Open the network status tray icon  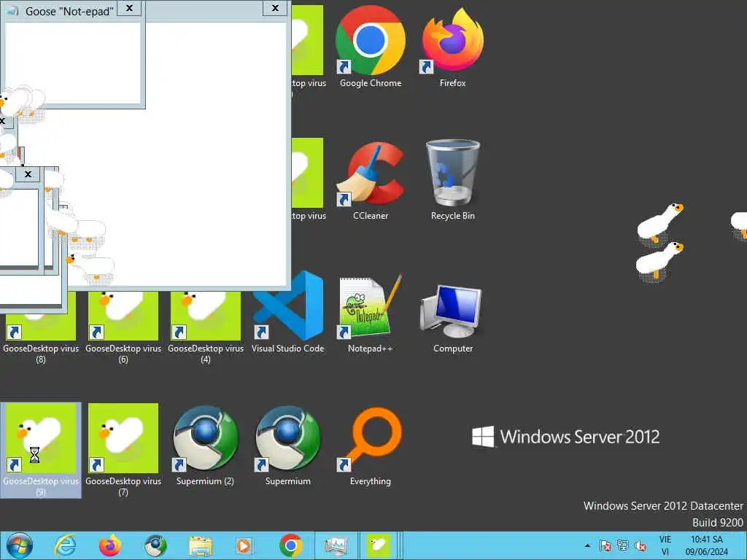[623, 545]
